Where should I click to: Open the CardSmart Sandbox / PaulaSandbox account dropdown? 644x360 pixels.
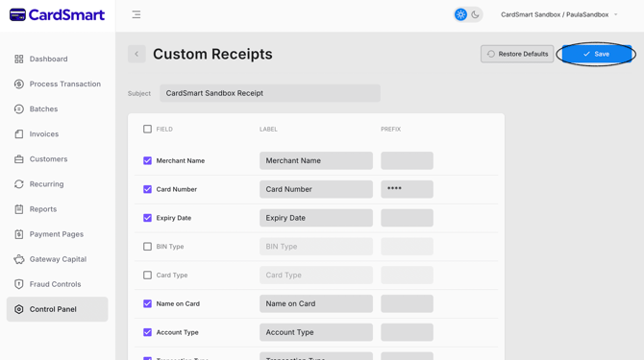(559, 14)
